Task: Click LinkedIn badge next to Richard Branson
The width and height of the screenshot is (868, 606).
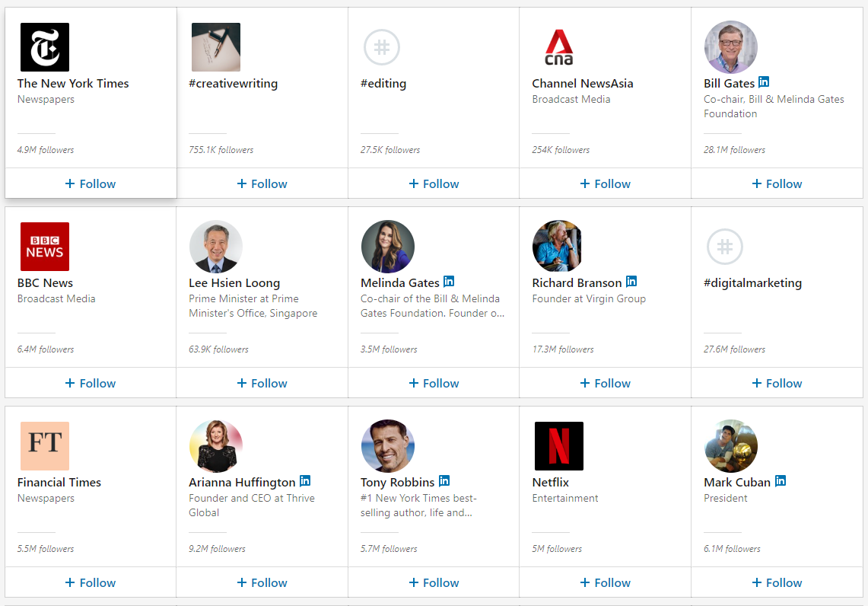Action: point(631,282)
